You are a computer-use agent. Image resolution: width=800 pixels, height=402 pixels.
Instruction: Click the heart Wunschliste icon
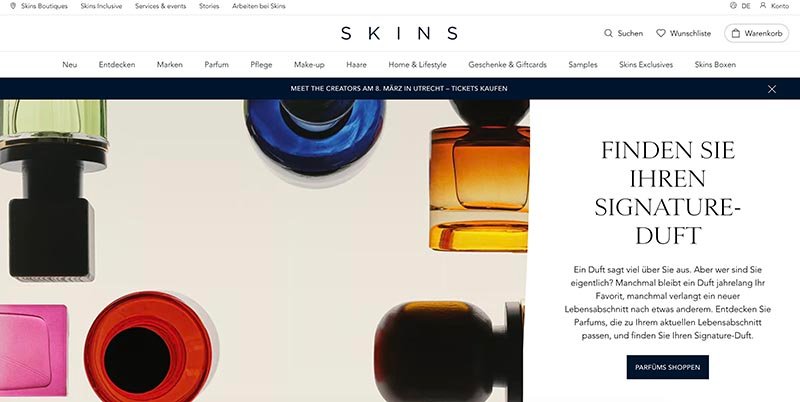pyautogui.click(x=661, y=33)
